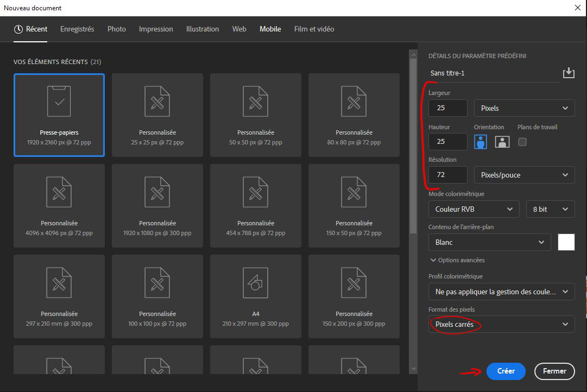Open the Mobile tab

coord(270,29)
